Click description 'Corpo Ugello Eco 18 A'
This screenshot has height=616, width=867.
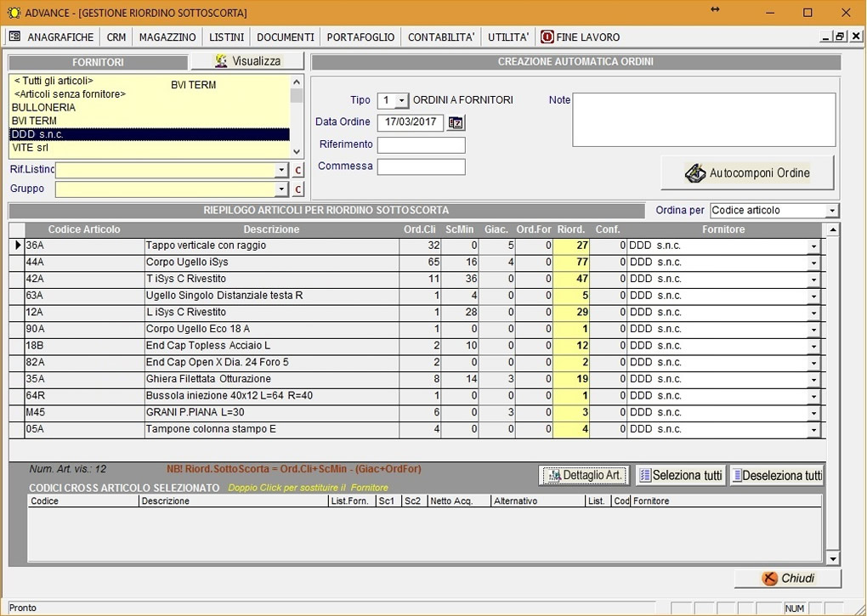point(198,330)
